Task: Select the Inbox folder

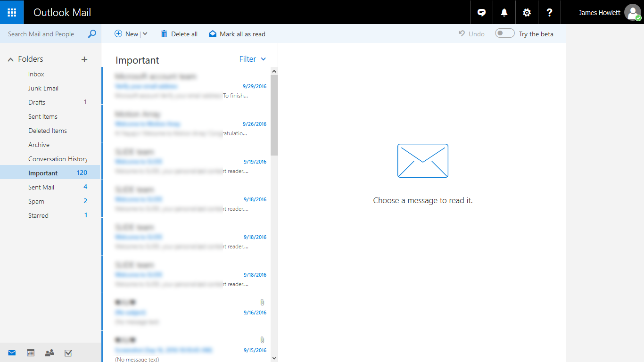Action: coord(36,74)
